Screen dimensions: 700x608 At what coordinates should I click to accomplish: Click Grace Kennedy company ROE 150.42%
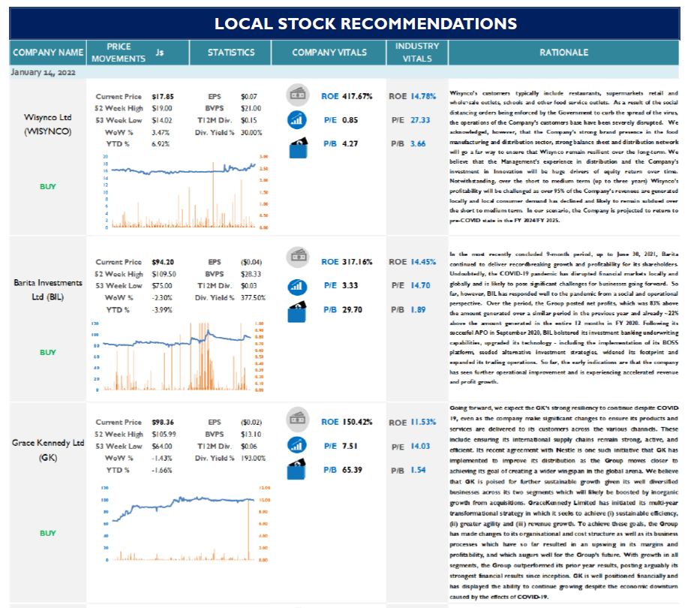click(x=357, y=422)
